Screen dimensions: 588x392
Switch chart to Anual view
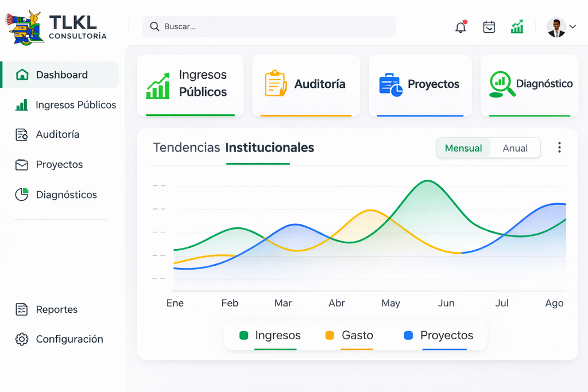coord(514,148)
